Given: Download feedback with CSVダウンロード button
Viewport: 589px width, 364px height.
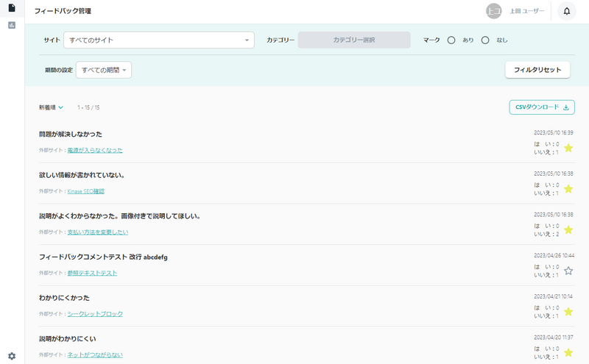Looking at the screenshot, I should 541,107.
